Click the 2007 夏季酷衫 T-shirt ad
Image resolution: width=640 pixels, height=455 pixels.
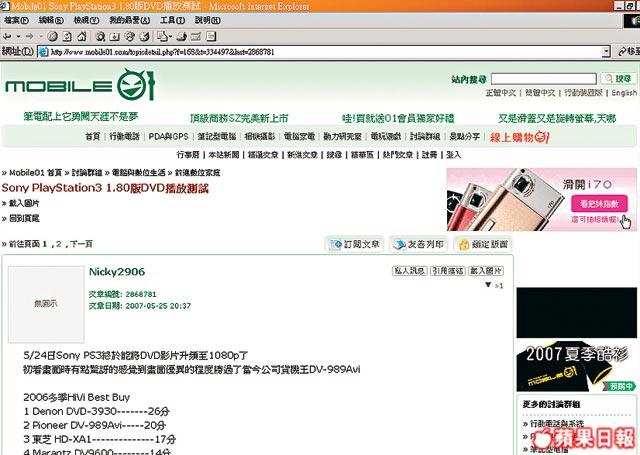[576, 366]
